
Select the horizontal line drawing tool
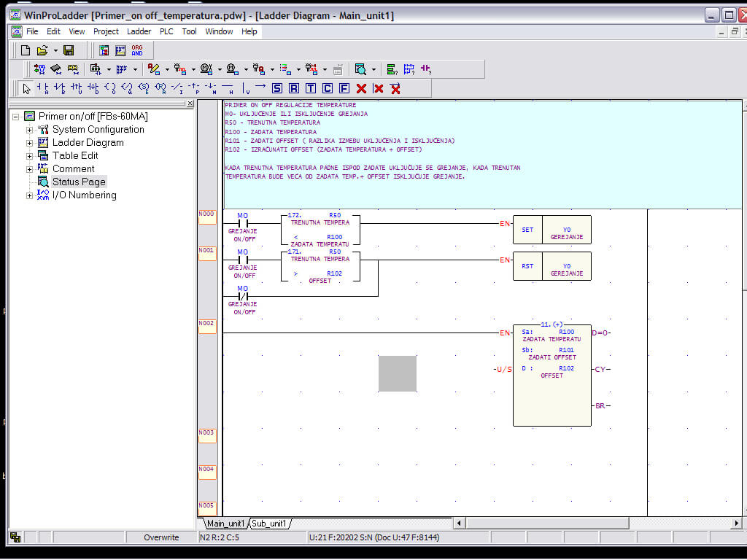click(227, 88)
